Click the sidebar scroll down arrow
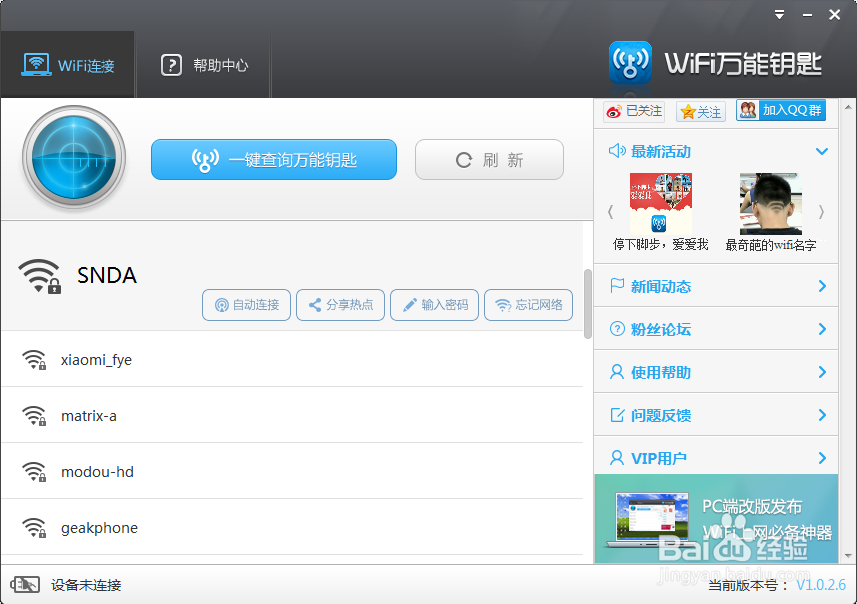This screenshot has height=604, width=857. [848, 556]
